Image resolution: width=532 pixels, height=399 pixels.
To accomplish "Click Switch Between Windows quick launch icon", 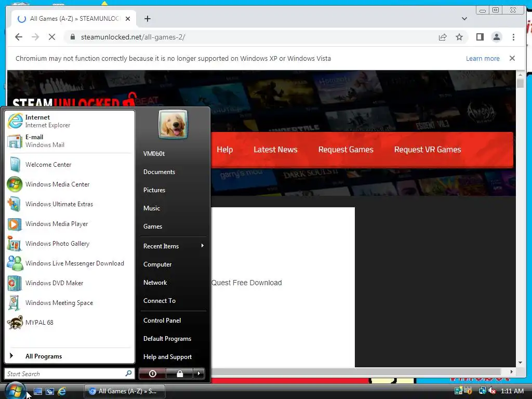I will (x=50, y=391).
